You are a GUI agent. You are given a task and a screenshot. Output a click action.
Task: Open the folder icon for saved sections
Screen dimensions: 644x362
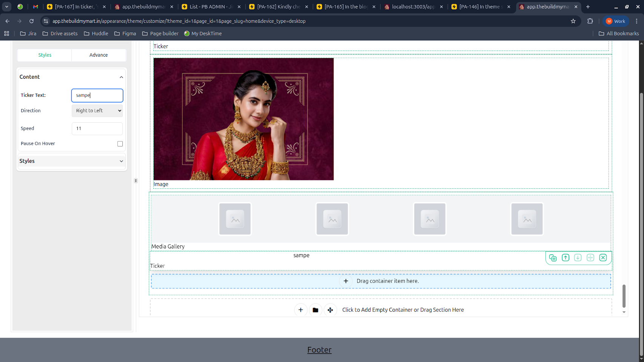315,310
